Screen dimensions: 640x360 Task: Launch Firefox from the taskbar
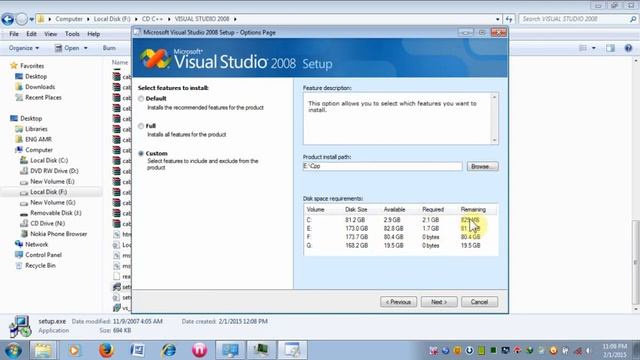click(106, 350)
